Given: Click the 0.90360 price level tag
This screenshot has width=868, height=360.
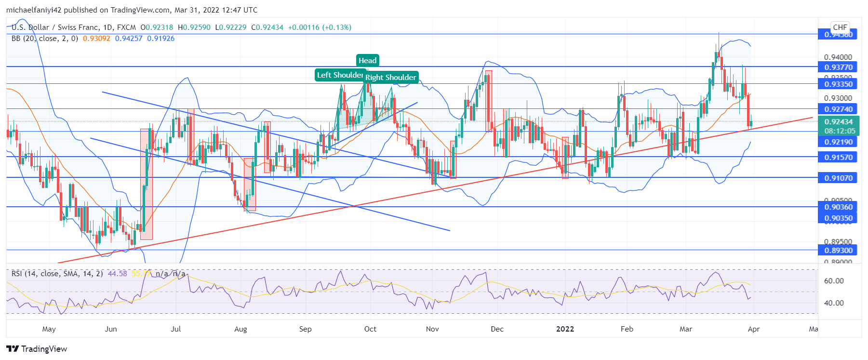Looking at the screenshot, I should [838, 207].
